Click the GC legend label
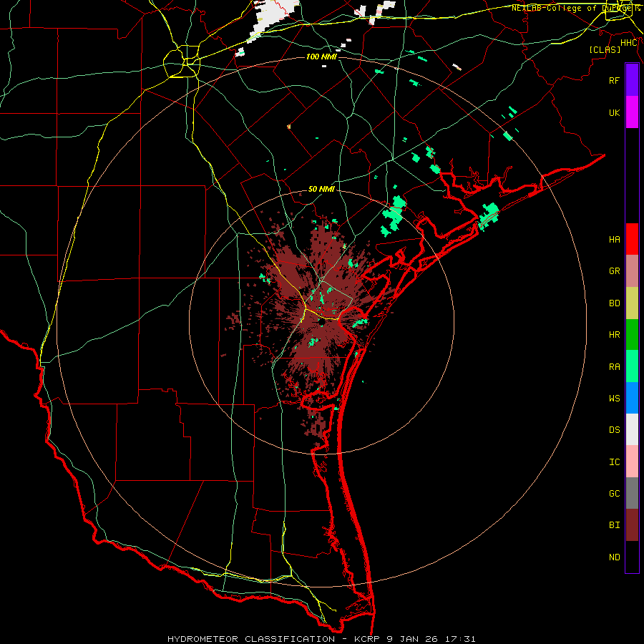 click(x=614, y=494)
